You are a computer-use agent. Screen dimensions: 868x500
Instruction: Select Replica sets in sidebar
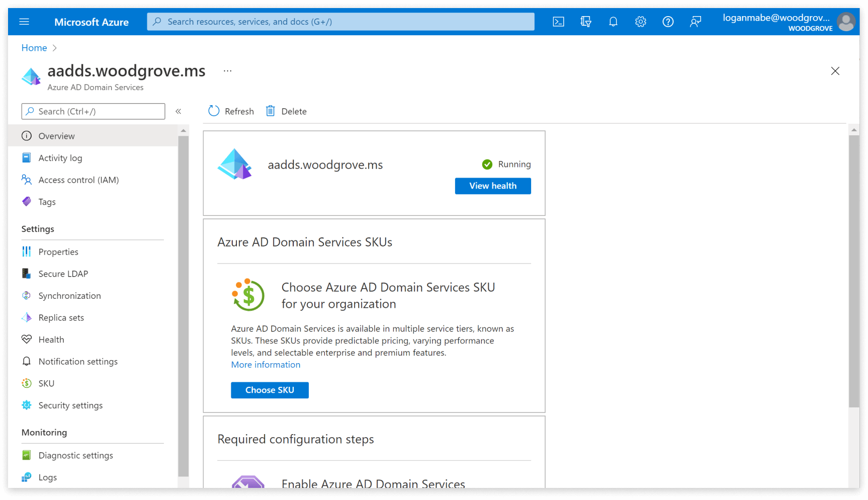[61, 317]
